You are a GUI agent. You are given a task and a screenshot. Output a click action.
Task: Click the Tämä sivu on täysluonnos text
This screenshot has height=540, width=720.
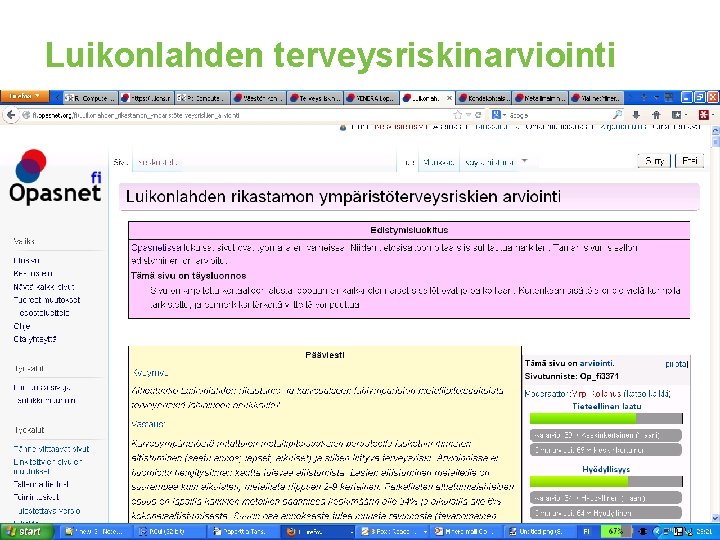pyautogui.click(x=188, y=276)
